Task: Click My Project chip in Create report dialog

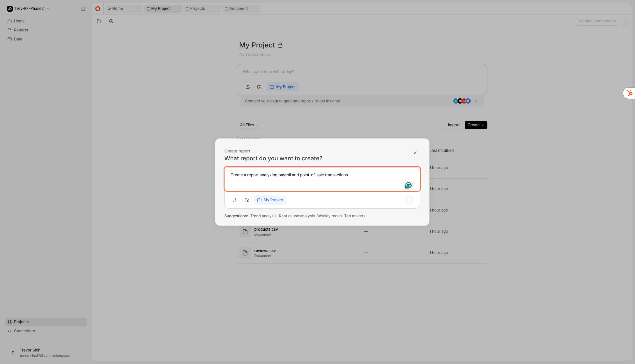Action: coord(270,200)
